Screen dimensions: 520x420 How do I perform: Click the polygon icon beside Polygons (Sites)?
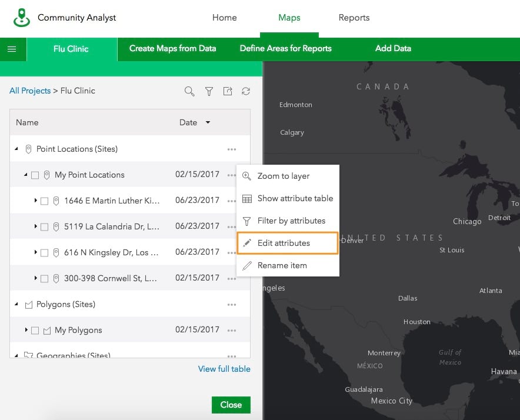pyautogui.click(x=29, y=305)
